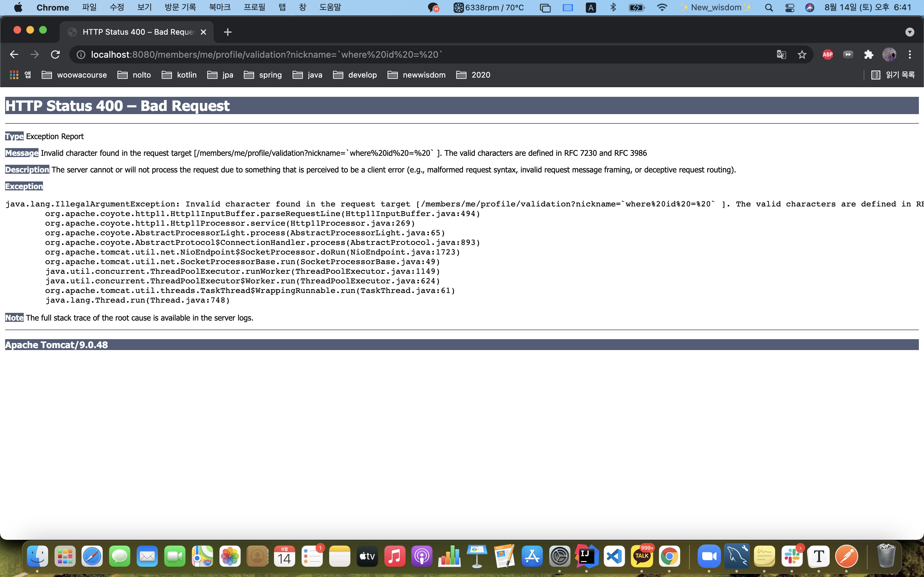Open a new tab

(227, 32)
